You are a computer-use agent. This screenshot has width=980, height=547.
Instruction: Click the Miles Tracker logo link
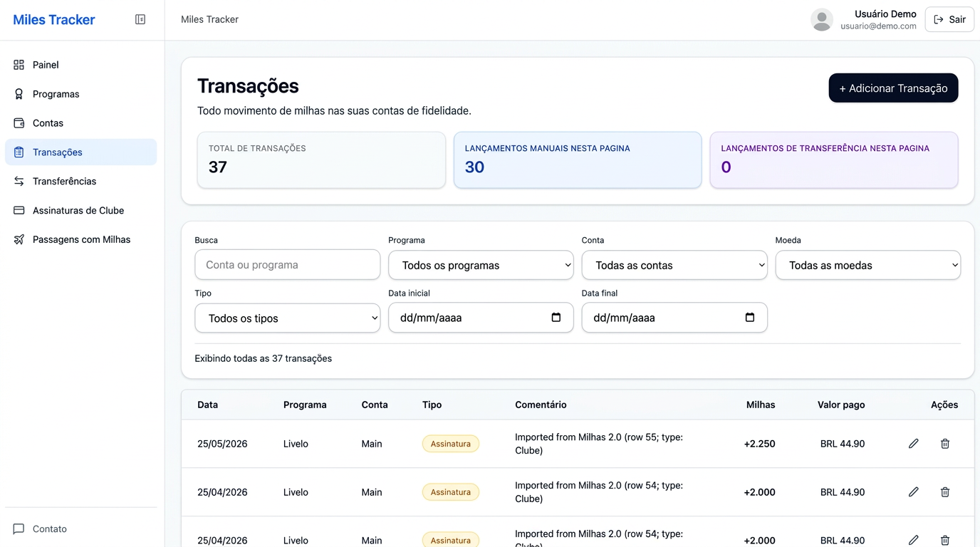coord(54,20)
